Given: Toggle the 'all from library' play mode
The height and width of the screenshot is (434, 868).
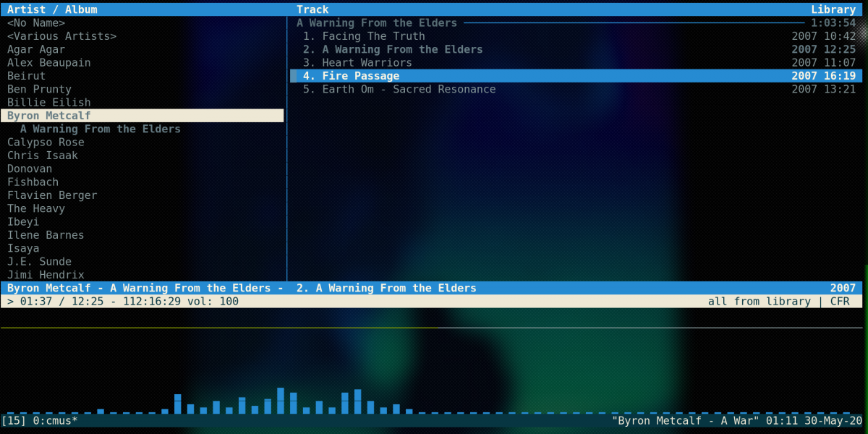Looking at the screenshot, I should [759, 302].
